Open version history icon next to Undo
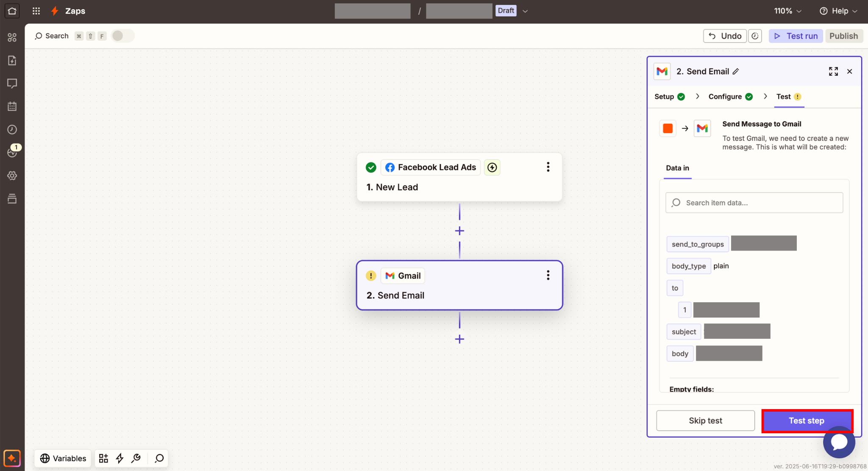This screenshot has height=471, width=868. click(755, 36)
